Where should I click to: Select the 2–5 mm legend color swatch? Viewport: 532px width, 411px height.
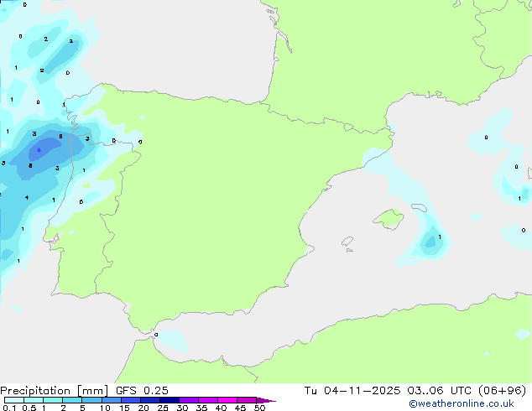click(72, 400)
